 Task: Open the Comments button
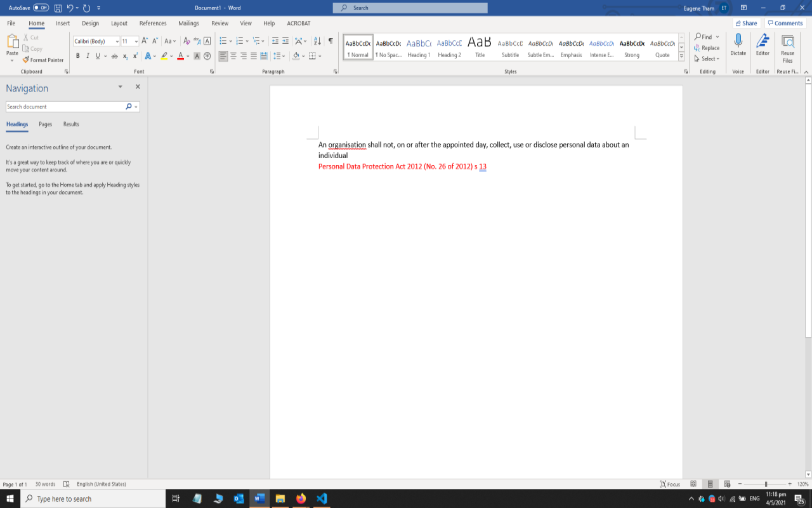(785, 23)
